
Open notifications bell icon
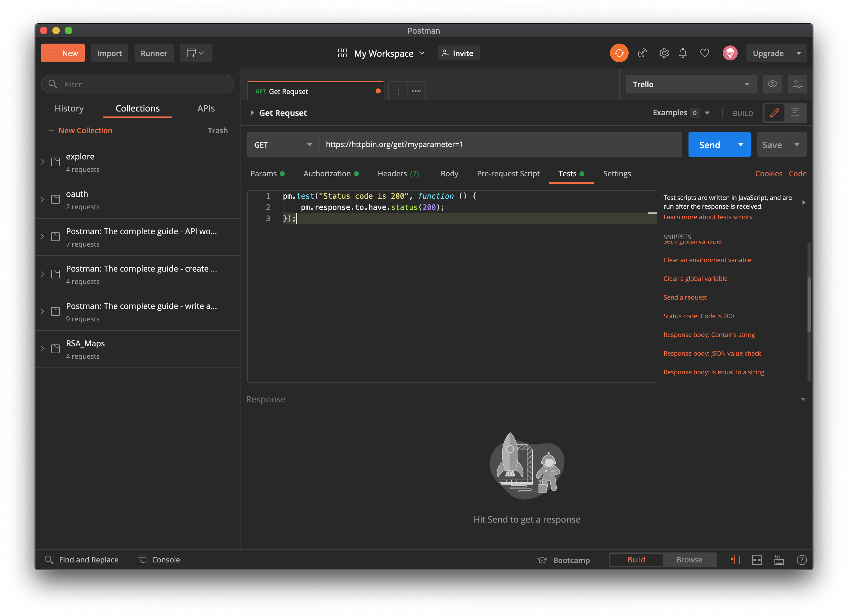(x=683, y=53)
